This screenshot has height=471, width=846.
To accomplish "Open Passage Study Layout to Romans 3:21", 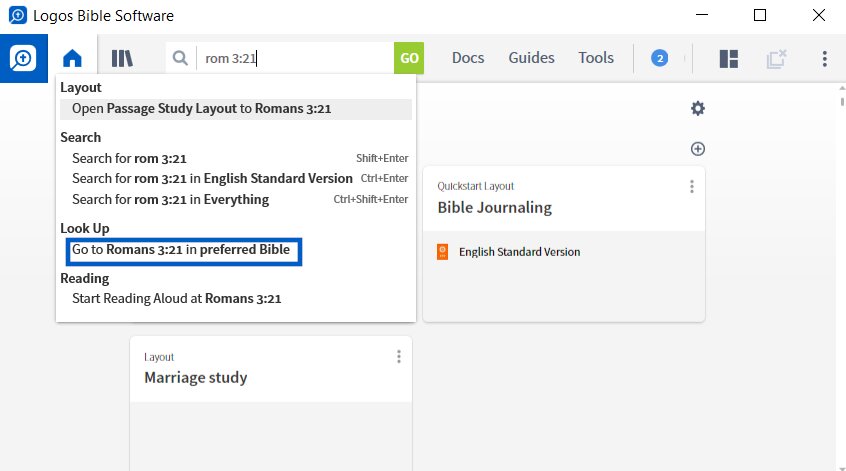I will [236, 109].
